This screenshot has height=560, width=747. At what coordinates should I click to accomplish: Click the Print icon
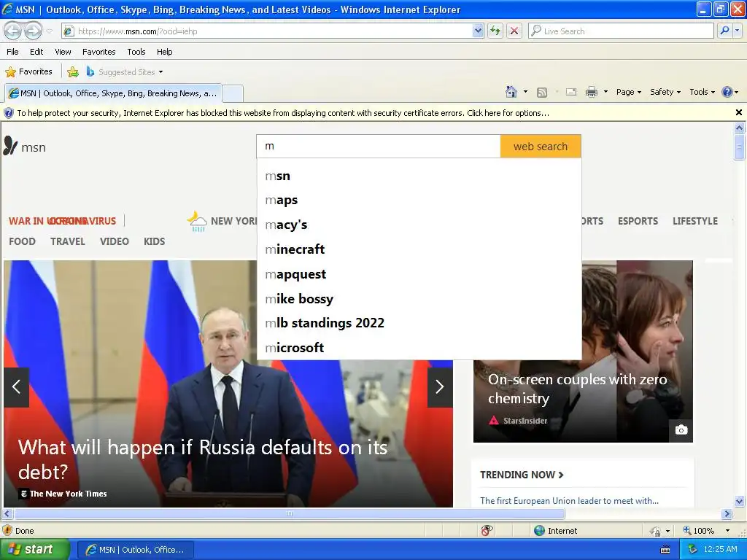[x=591, y=92]
